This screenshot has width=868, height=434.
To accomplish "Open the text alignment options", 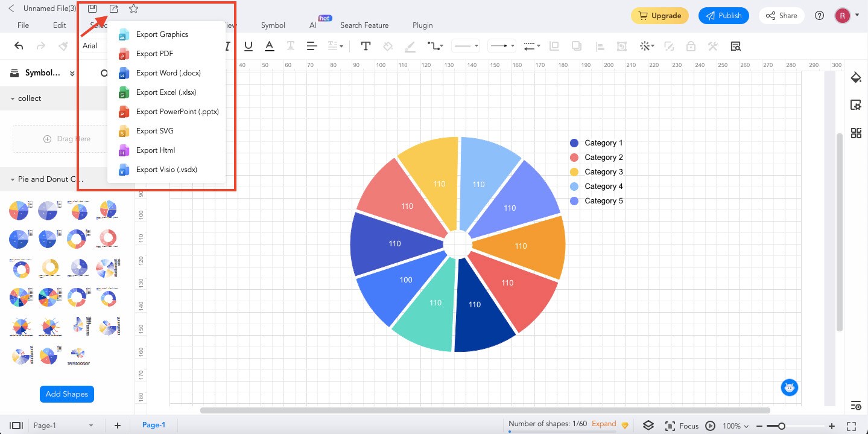I will click(x=311, y=46).
